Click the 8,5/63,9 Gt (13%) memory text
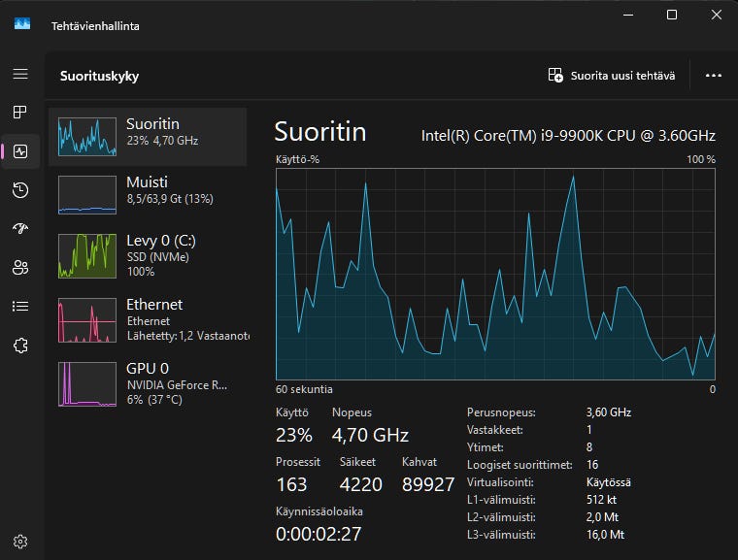This screenshot has height=560, width=738. point(170,199)
